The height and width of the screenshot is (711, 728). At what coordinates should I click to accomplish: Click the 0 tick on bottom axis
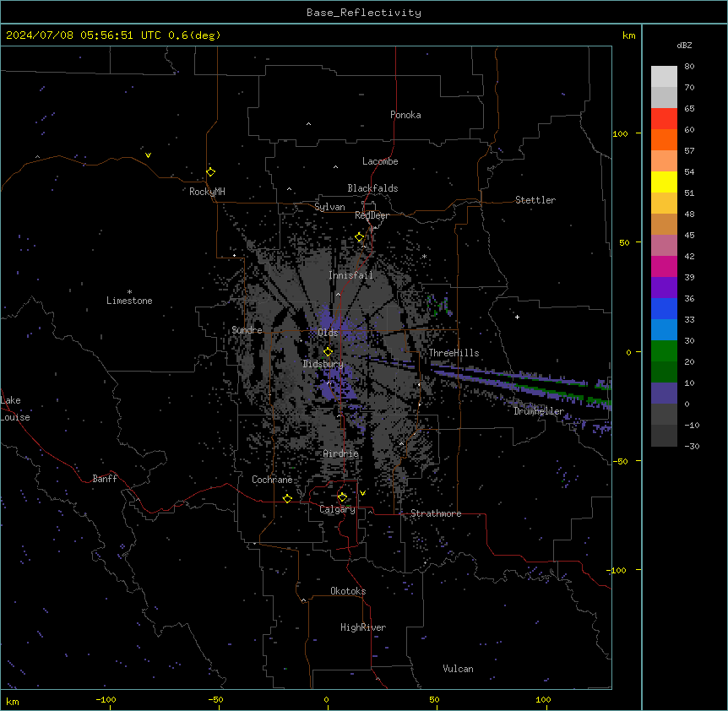coord(326,699)
